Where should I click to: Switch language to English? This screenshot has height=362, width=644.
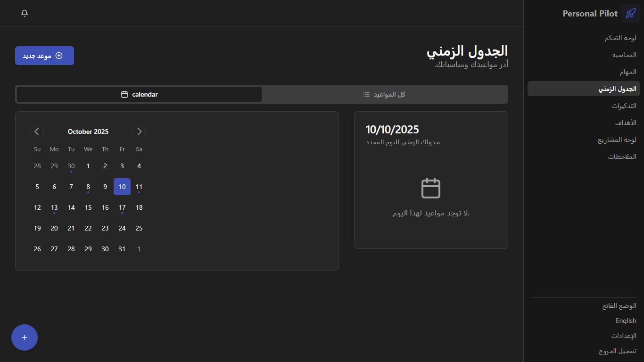tap(626, 321)
